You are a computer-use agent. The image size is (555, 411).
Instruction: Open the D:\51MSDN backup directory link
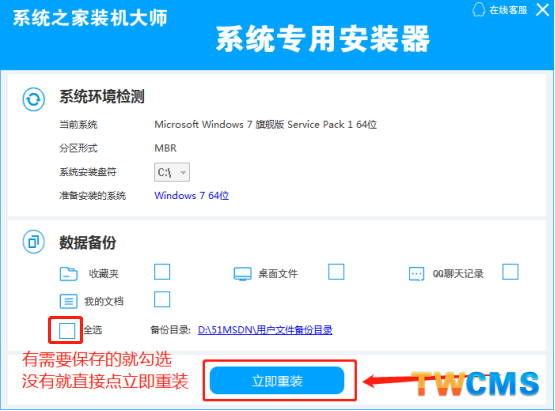tap(265, 330)
